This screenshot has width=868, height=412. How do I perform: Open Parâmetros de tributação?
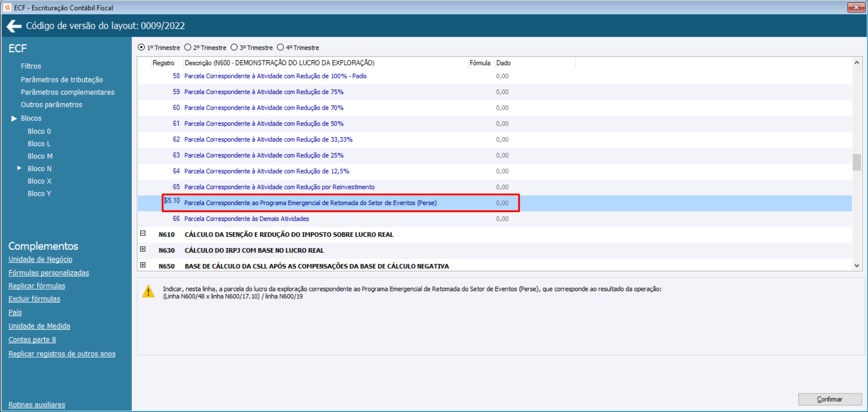62,80
